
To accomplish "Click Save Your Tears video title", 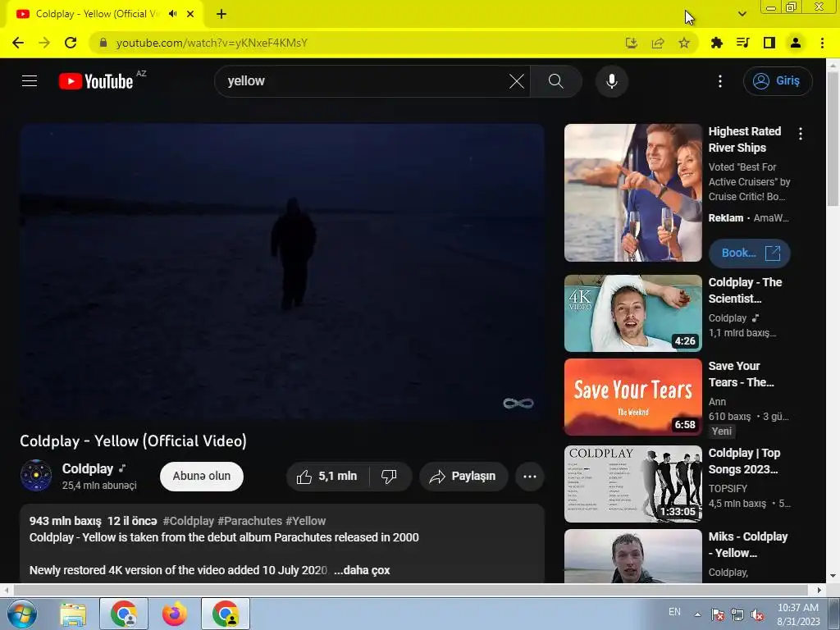I will click(742, 374).
